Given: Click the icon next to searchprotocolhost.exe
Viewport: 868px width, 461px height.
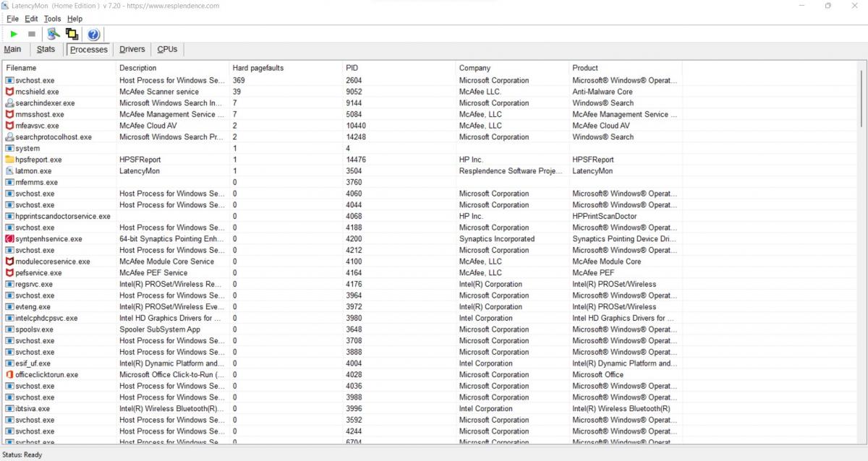Looking at the screenshot, I should [9, 137].
